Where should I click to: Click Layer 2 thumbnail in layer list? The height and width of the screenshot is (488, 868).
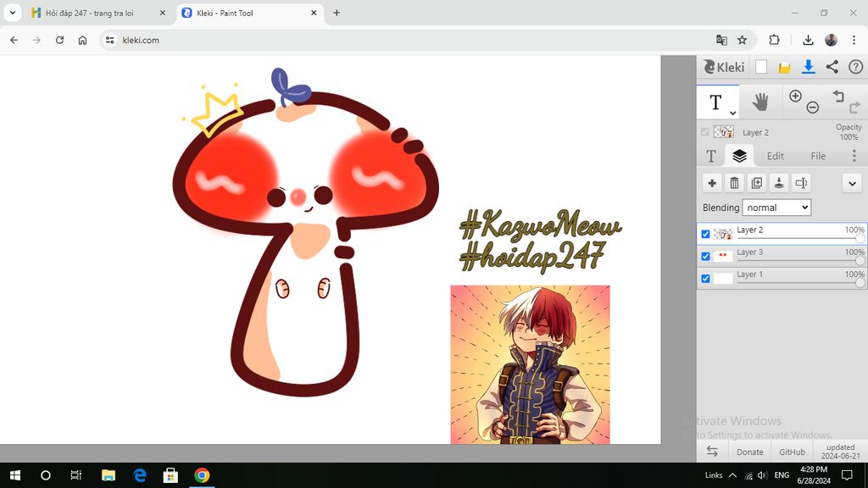[x=723, y=234]
